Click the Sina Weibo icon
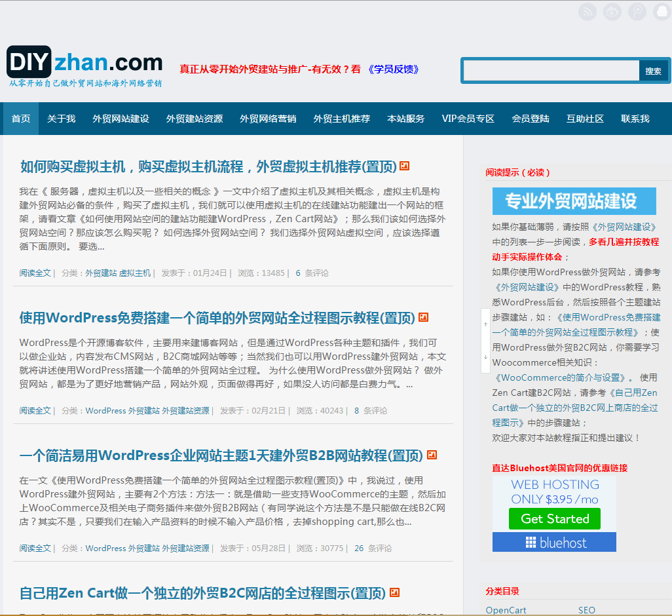672x616 pixels. [x=612, y=12]
